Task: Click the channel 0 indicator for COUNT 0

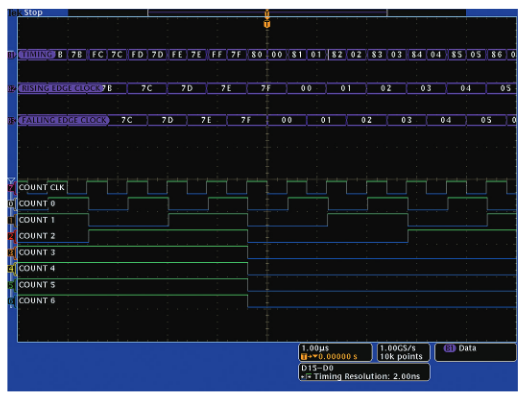Action: pyautogui.click(x=11, y=204)
